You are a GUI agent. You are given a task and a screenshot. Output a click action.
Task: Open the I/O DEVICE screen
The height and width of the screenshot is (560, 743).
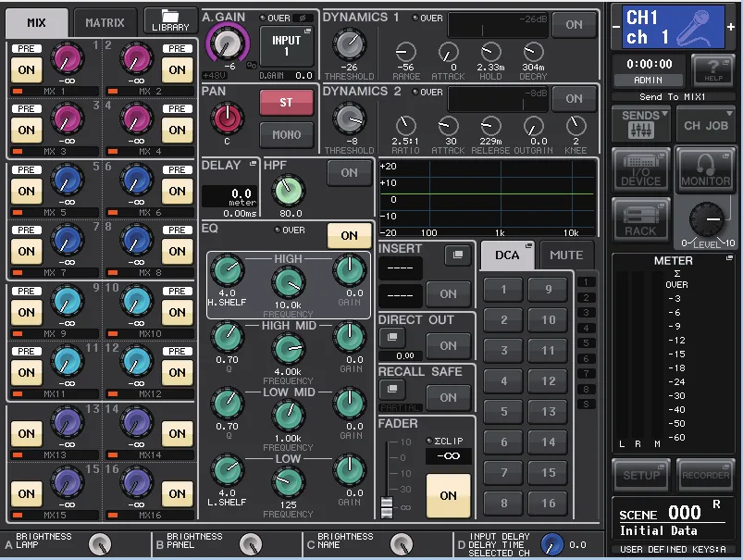pos(641,170)
